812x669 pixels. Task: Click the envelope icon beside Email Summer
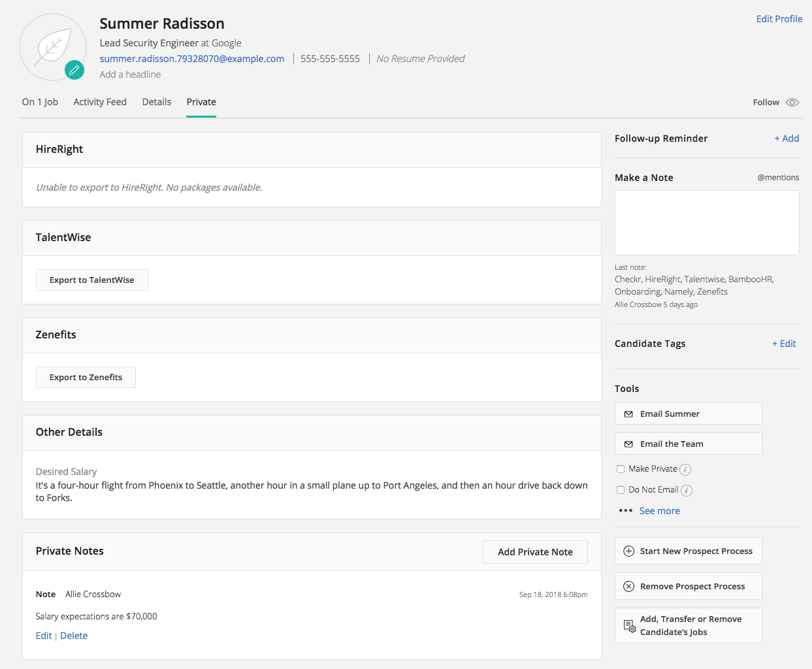click(628, 414)
